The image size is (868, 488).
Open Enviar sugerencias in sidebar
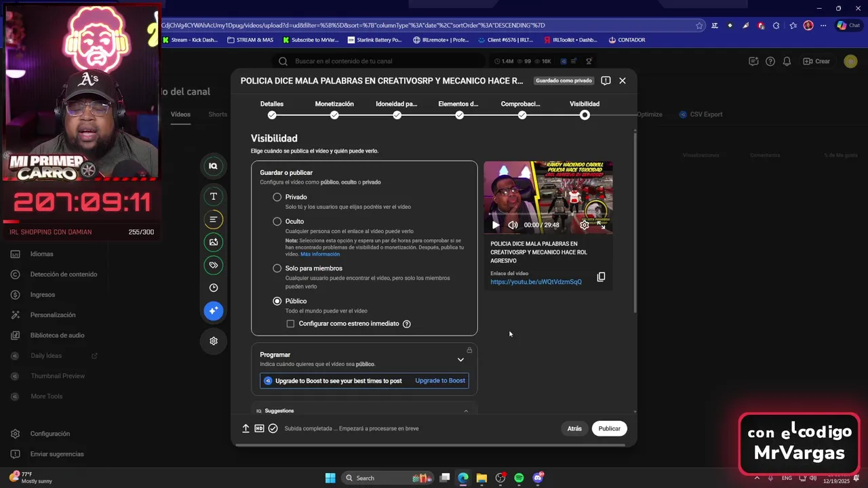coord(57,454)
